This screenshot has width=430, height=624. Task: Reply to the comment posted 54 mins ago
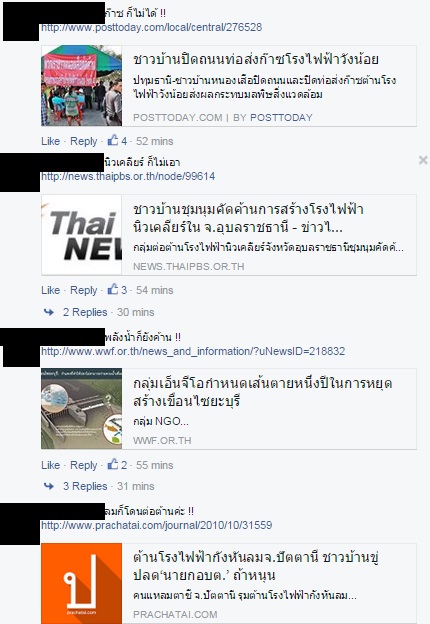(84, 291)
